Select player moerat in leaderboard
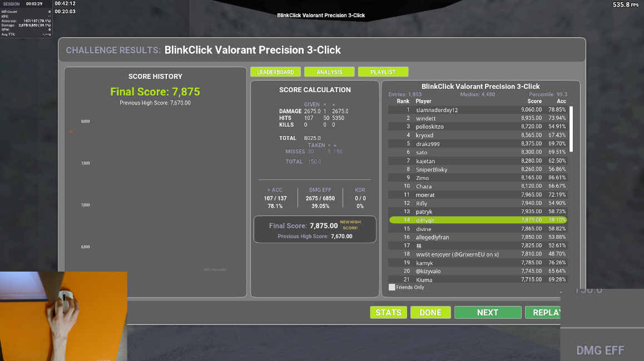644x361 pixels. coord(478,195)
